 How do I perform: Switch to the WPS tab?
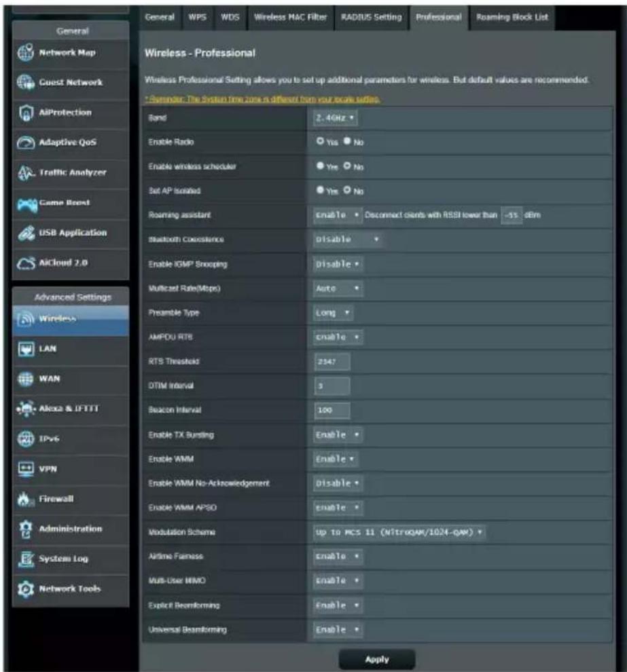coord(198,18)
